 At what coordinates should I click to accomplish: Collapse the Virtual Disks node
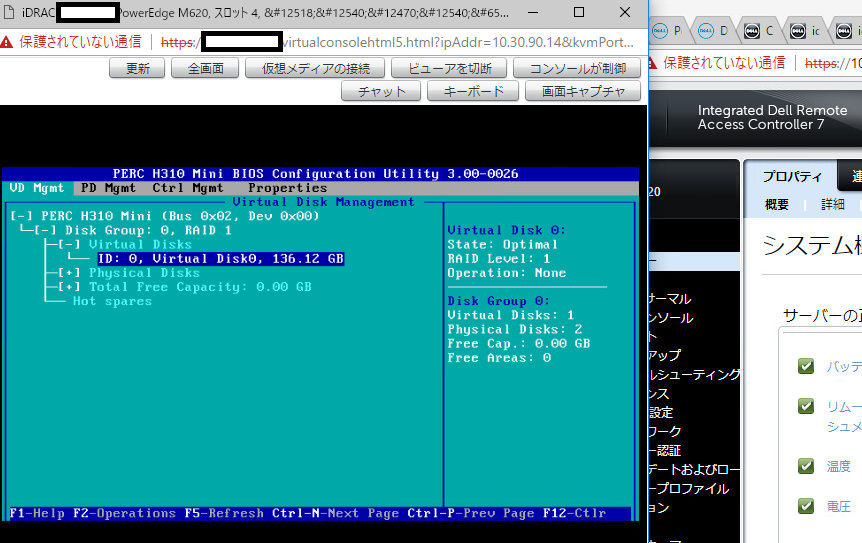click(70, 245)
